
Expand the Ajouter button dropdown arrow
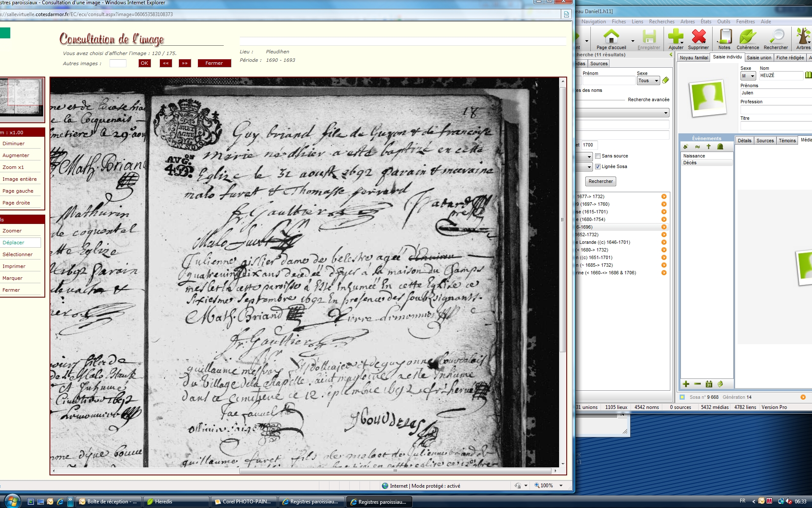pos(682,42)
